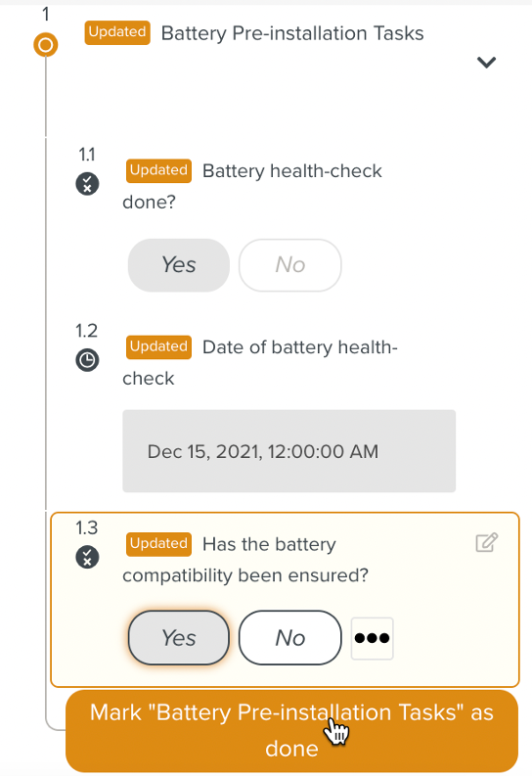532x777 pixels.
Task: Click the Date of battery health-check label
Action: [260, 363]
